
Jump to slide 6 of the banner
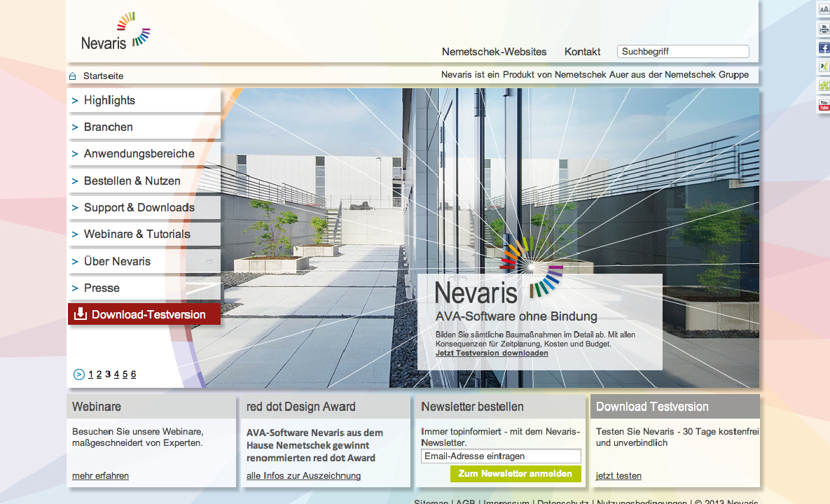133,374
